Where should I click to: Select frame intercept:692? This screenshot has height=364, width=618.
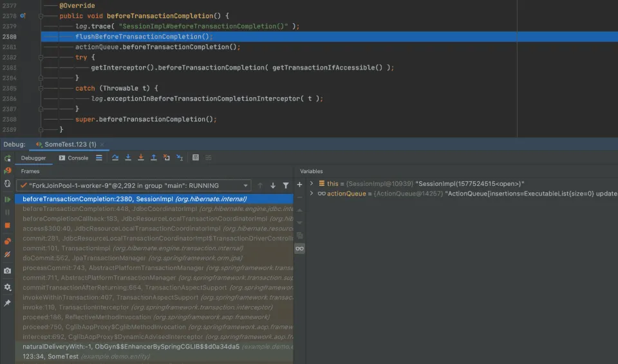[154, 337]
